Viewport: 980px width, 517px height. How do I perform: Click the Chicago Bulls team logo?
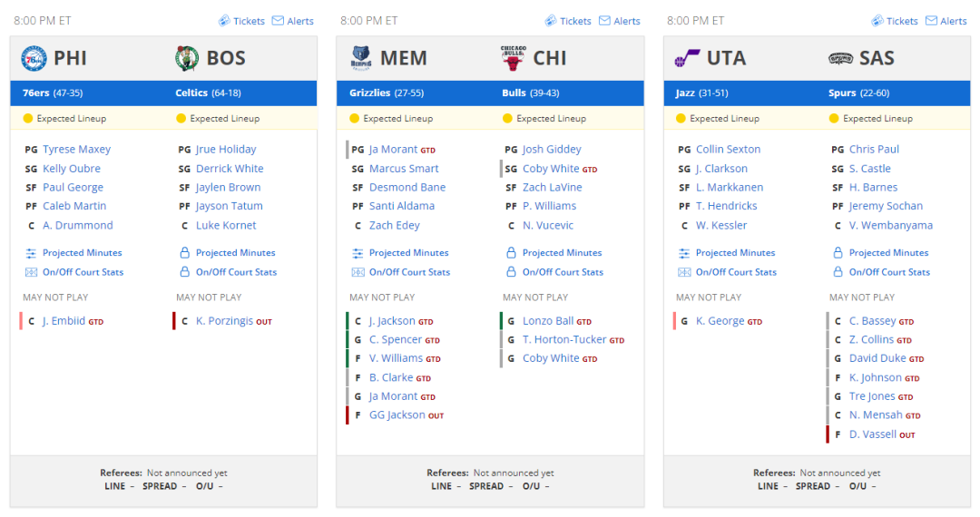513,58
